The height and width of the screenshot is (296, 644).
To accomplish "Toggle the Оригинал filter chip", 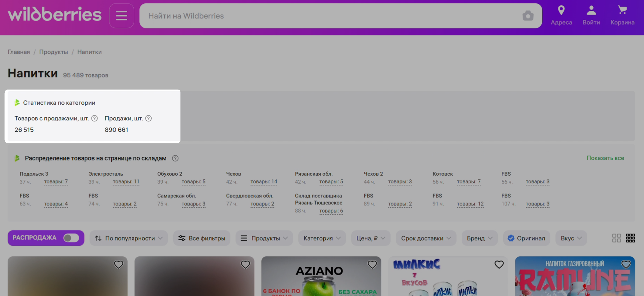I will [x=526, y=238].
